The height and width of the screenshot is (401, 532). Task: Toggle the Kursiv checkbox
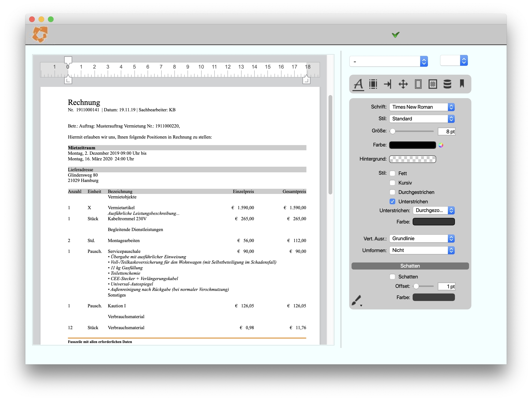[x=392, y=183]
